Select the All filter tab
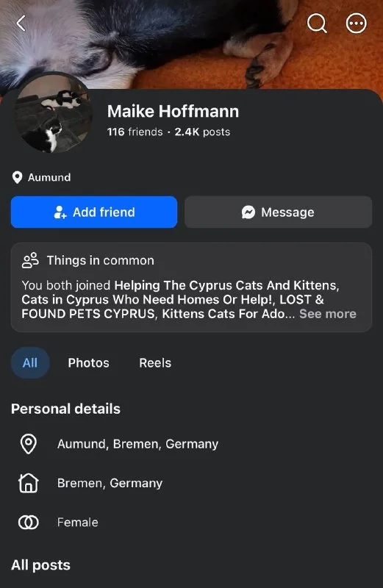 coord(30,362)
